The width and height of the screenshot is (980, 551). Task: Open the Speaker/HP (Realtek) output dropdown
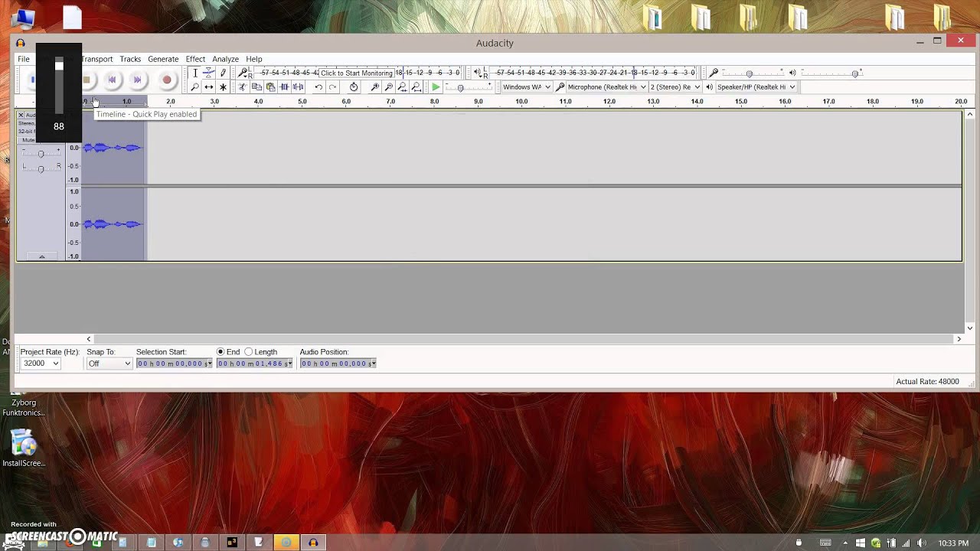[x=756, y=87]
